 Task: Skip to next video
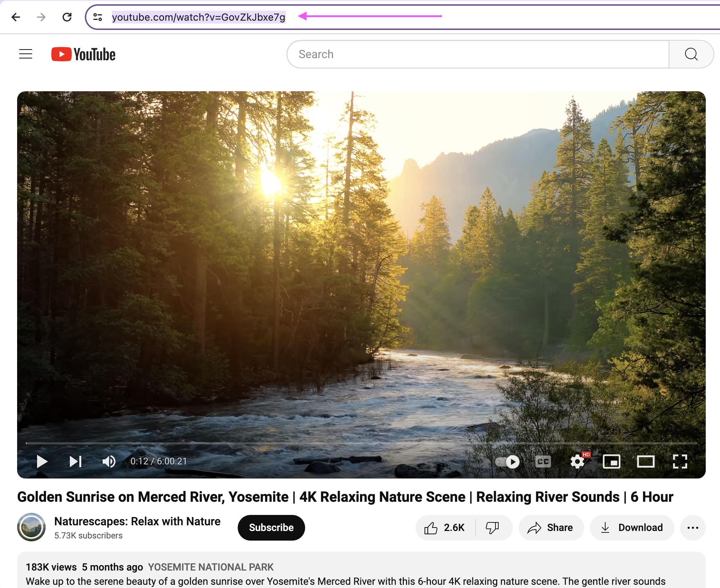(76, 461)
